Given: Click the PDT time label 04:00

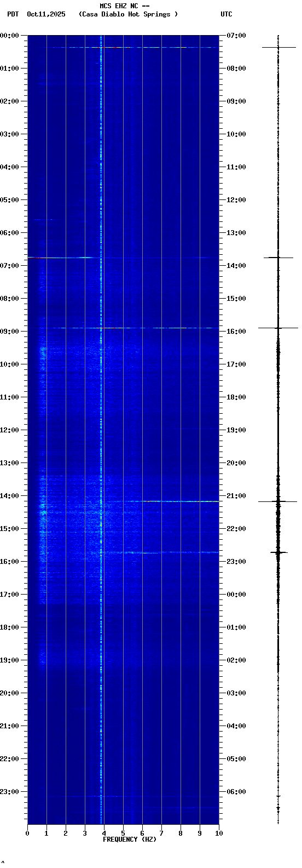Looking at the screenshot, I should [10, 167].
